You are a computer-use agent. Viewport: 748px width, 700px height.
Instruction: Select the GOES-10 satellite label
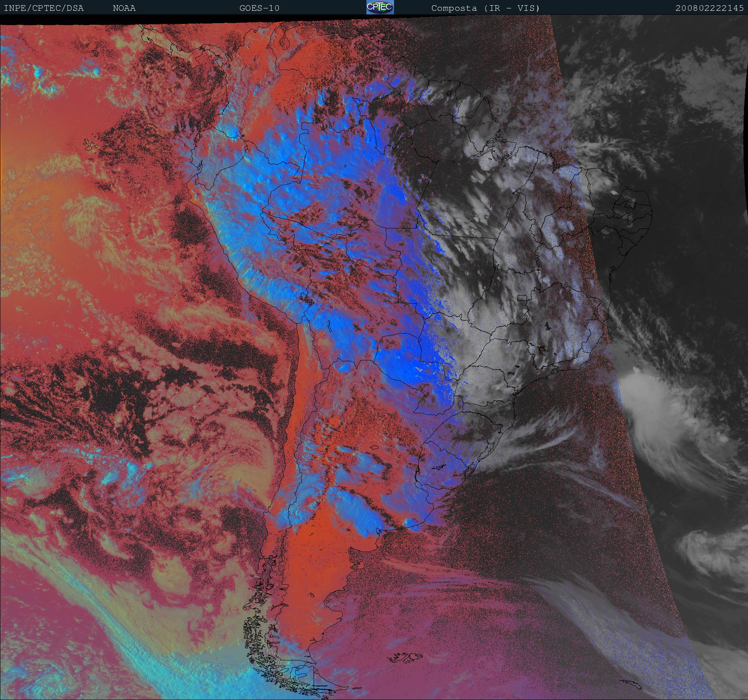(259, 8)
